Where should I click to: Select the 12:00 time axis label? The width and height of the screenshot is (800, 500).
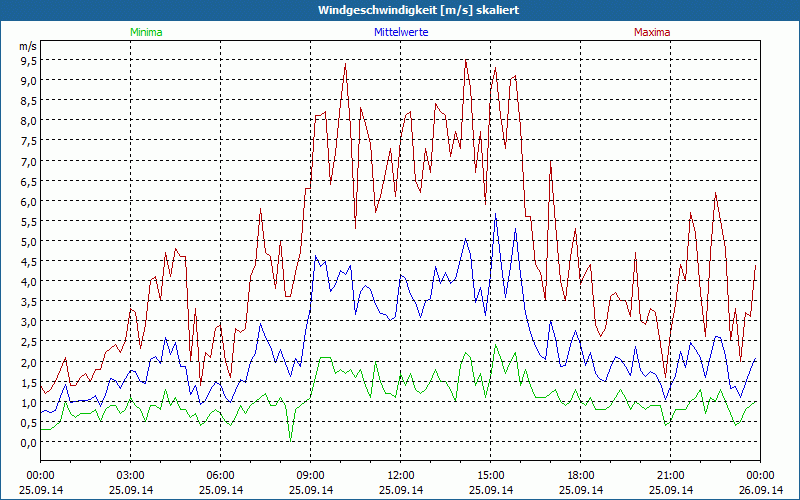[401, 475]
